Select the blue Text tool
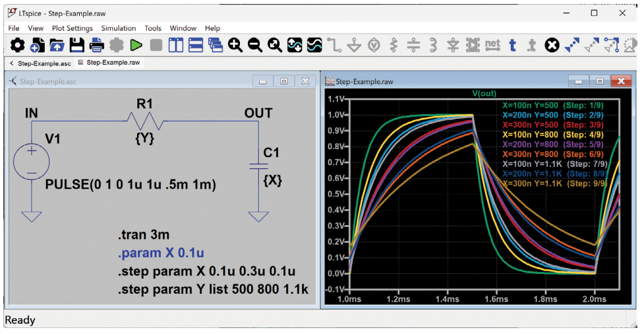 pyautogui.click(x=512, y=45)
